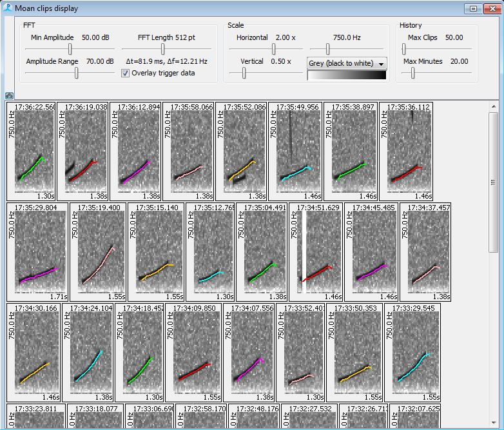
Task: Select clip 17:34:09.850
Action: (x=193, y=353)
